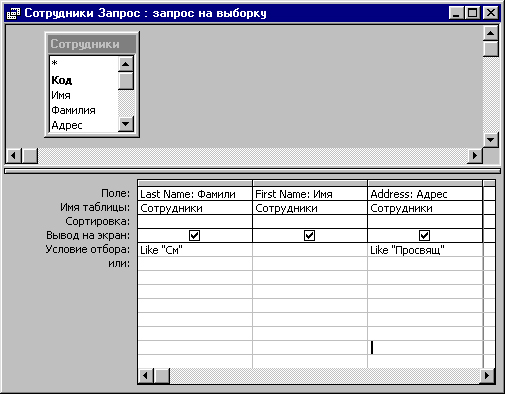
Task: Minimize the Сотрудники Запрос window
Action: (457, 13)
